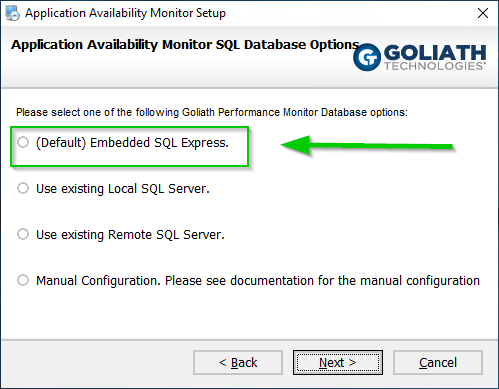Viewport: 499px width, 389px height.
Task: Click the TECHNOLOGIES text under the logo
Action: click(435, 66)
